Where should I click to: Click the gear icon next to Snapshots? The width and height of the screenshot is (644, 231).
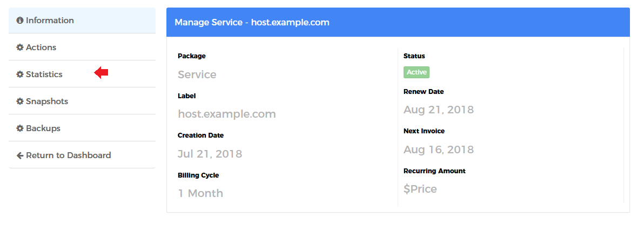pos(19,101)
